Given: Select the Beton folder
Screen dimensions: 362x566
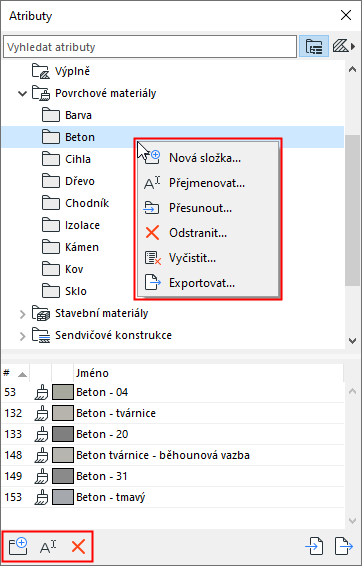Looking at the screenshot, I should [173, 137].
